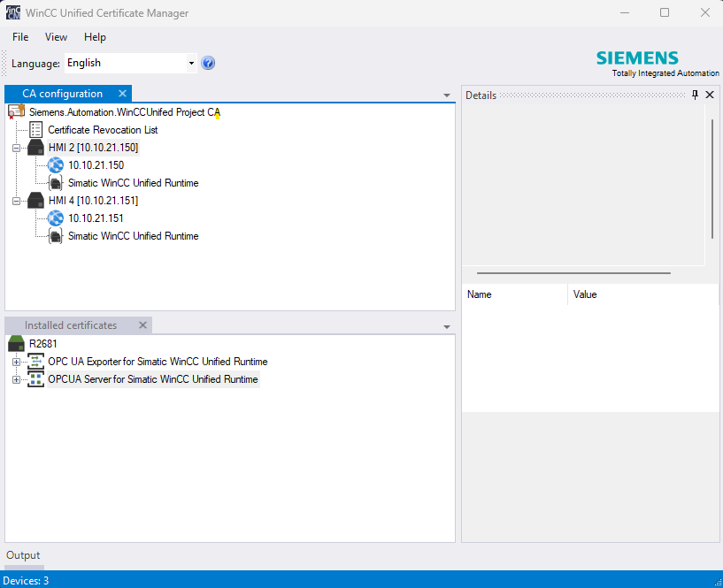Click the Certificate Revocation List icon
The image size is (723, 588).
pyautogui.click(x=35, y=130)
